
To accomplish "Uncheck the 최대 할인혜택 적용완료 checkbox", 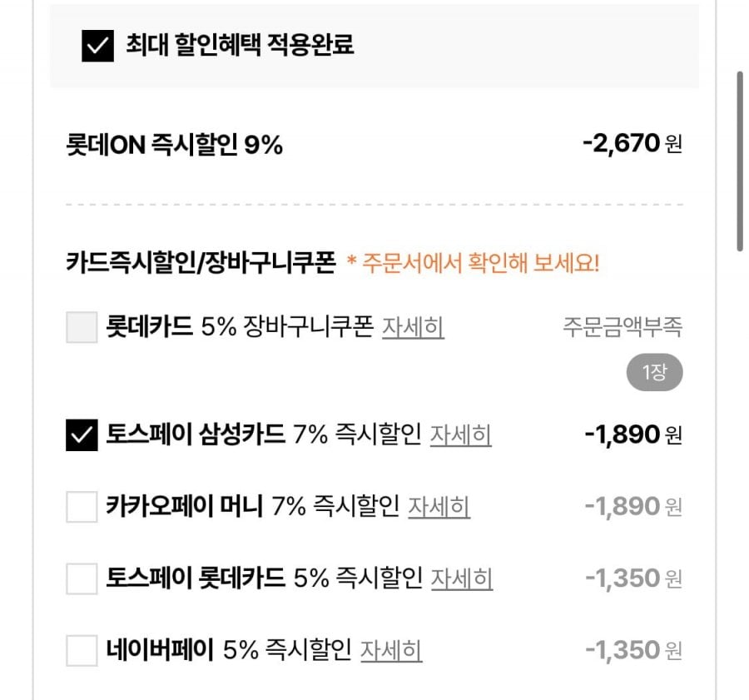I will point(97,46).
